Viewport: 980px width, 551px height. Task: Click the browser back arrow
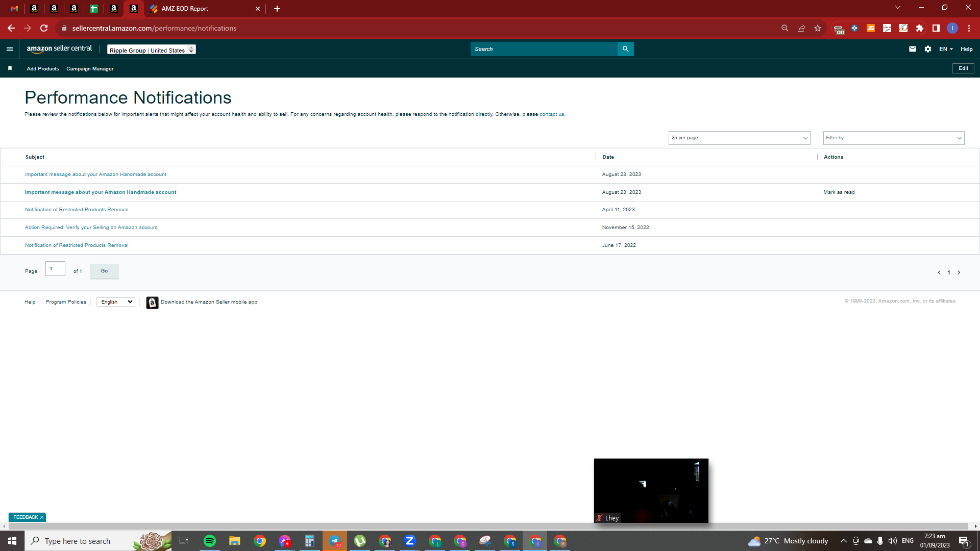[11, 28]
